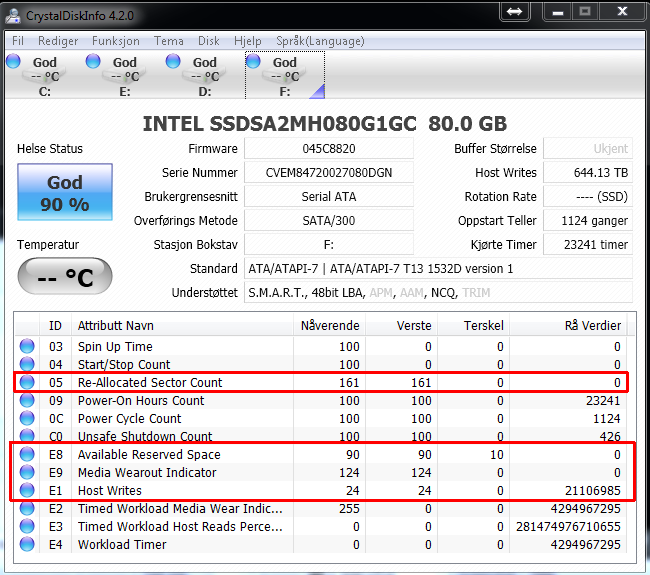Click the Understøttet features field
650x575 pixels.
pos(438,293)
